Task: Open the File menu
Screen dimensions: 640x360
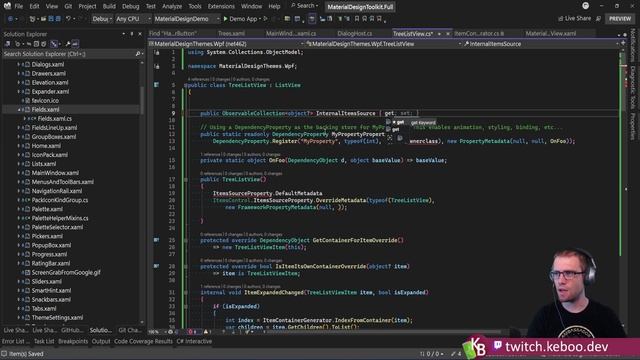Action: 19,7
